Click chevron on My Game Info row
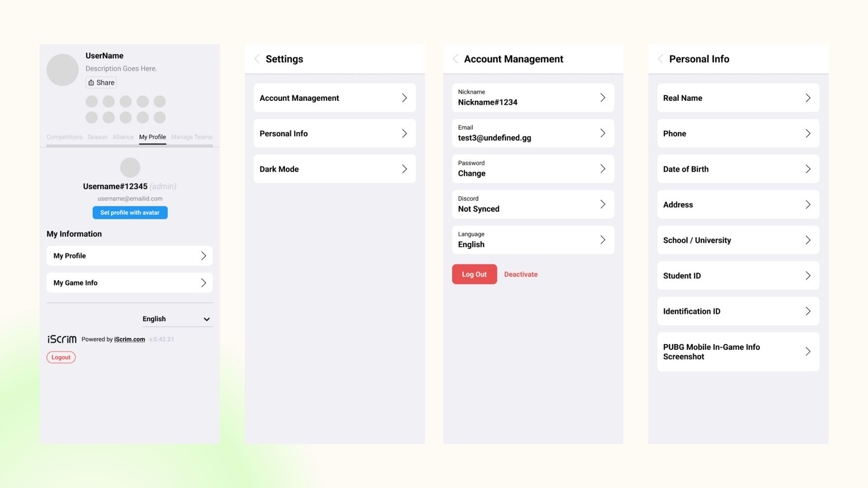 point(203,283)
